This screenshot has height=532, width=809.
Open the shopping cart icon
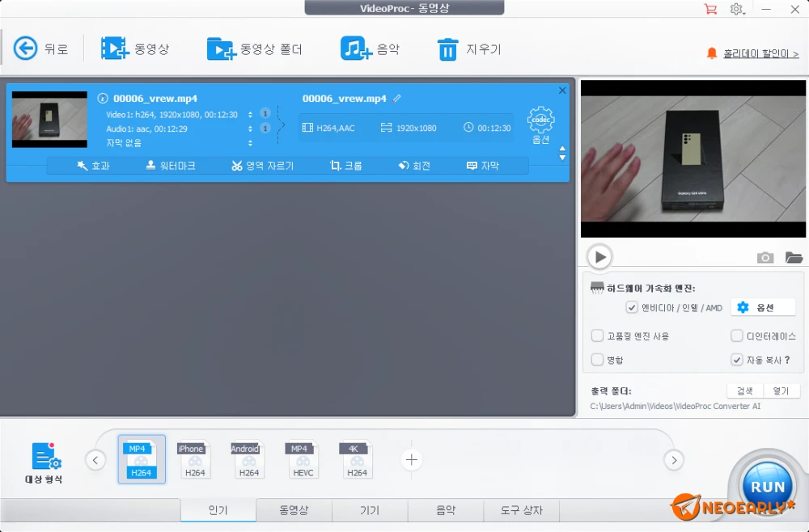pyautogui.click(x=710, y=9)
